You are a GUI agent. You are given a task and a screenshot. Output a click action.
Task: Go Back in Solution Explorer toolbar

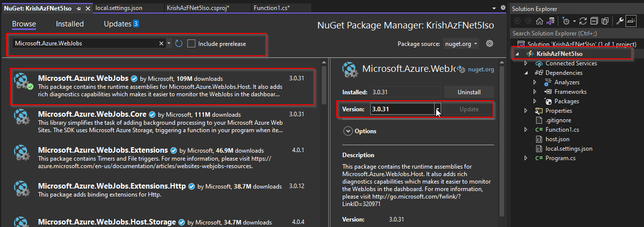tap(517, 21)
